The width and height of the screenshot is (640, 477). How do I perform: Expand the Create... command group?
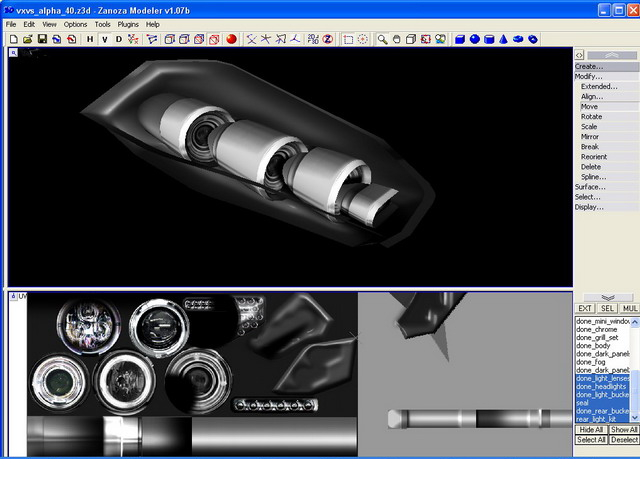[589, 66]
